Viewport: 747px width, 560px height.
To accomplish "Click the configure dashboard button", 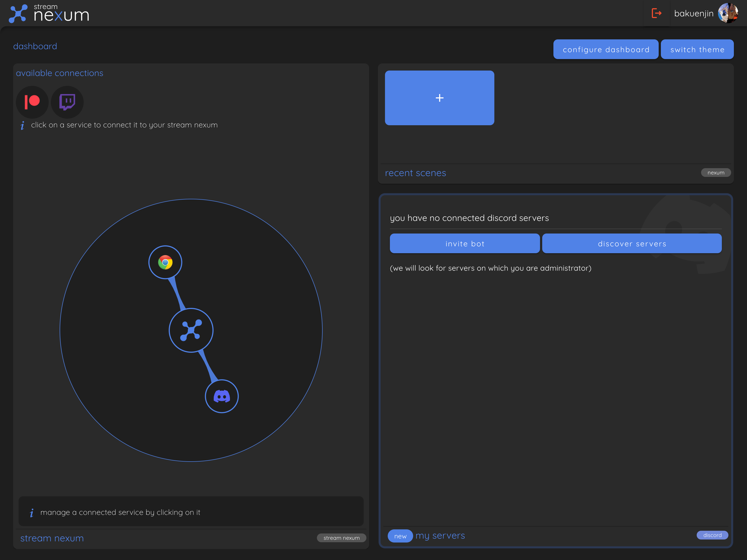I will (x=606, y=49).
